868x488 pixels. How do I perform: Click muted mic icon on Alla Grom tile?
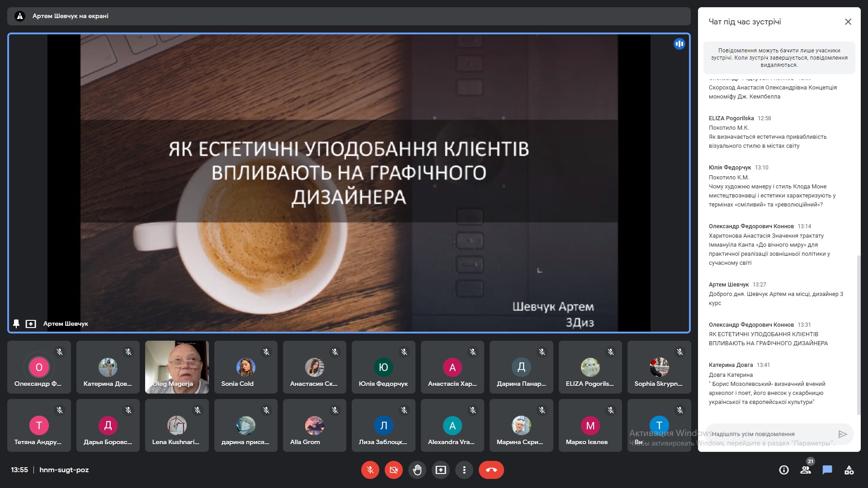pyautogui.click(x=335, y=410)
